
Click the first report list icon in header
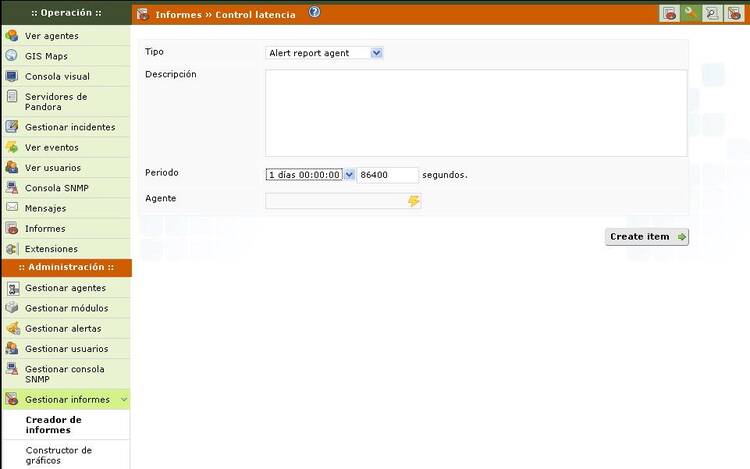pos(670,14)
